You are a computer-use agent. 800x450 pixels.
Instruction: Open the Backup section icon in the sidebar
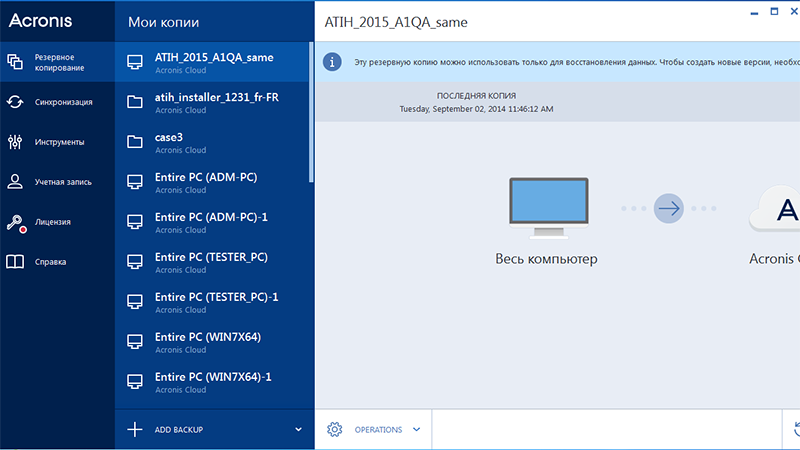click(x=15, y=62)
